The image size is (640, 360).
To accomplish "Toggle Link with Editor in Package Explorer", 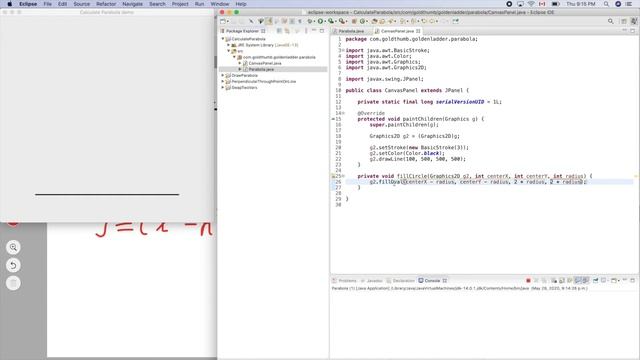I will coord(287,31).
